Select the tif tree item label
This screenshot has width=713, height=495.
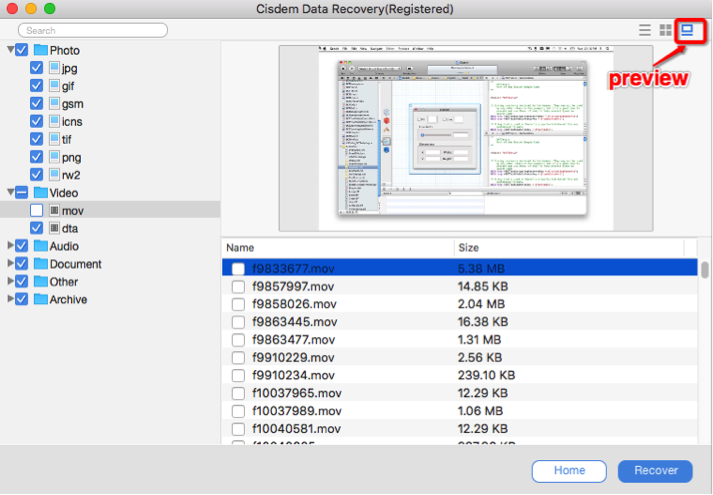click(66, 139)
